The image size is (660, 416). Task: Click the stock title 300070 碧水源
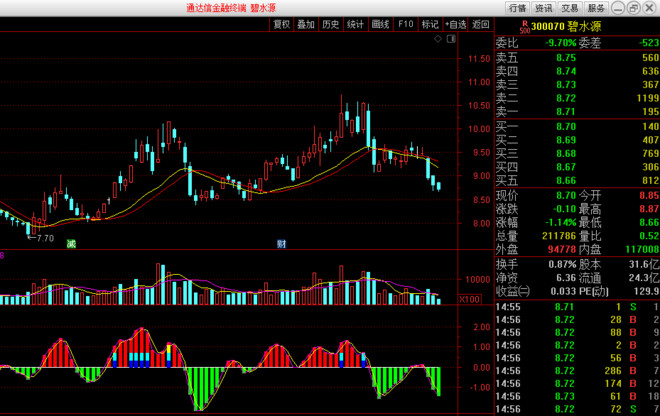[x=566, y=27]
